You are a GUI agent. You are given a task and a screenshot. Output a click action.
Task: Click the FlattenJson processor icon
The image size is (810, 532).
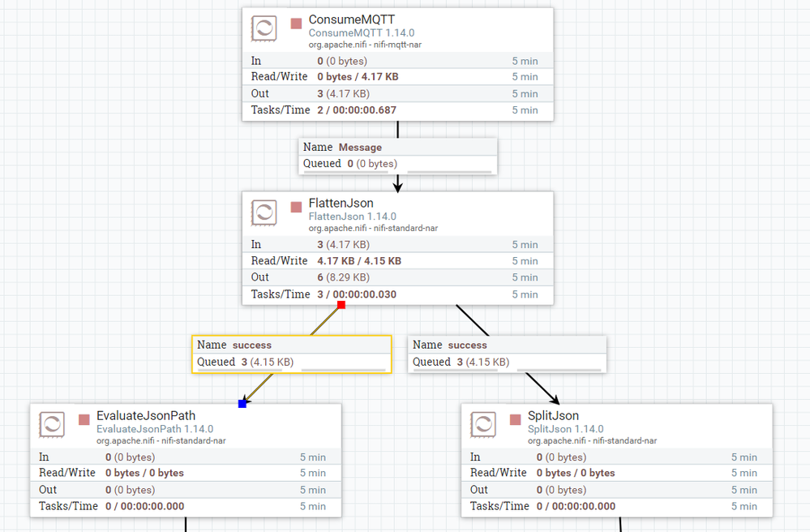click(x=264, y=212)
